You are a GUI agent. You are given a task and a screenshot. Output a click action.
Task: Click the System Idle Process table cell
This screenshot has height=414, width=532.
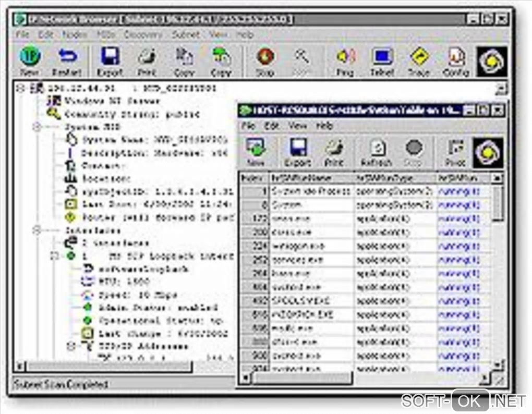[x=311, y=191]
